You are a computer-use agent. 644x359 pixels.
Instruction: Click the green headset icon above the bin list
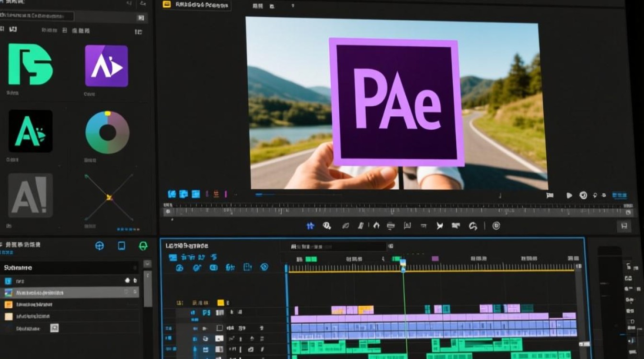pyautogui.click(x=143, y=246)
